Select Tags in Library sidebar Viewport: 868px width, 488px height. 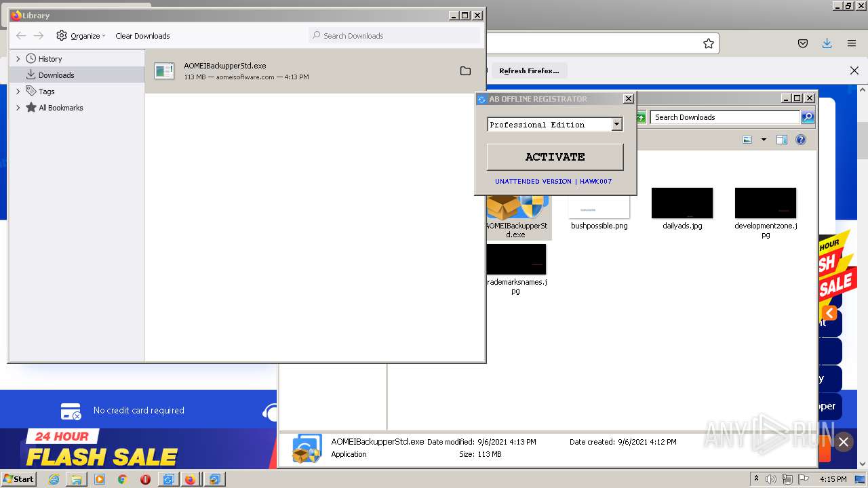pyautogui.click(x=46, y=91)
